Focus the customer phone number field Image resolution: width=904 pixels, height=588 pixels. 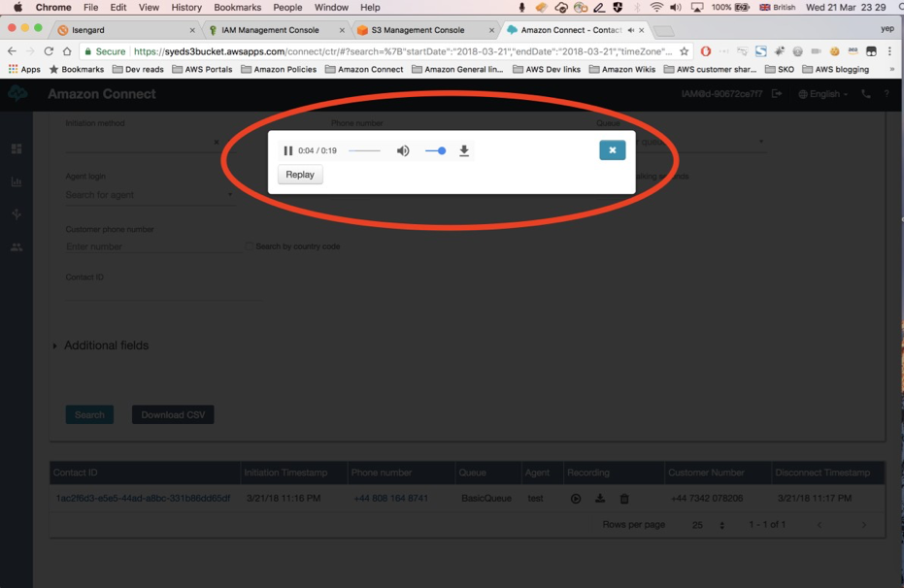click(152, 246)
